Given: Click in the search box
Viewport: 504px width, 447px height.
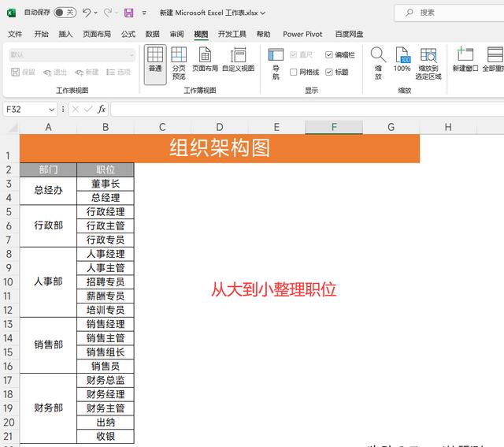Looking at the screenshot, I should pos(450,13).
